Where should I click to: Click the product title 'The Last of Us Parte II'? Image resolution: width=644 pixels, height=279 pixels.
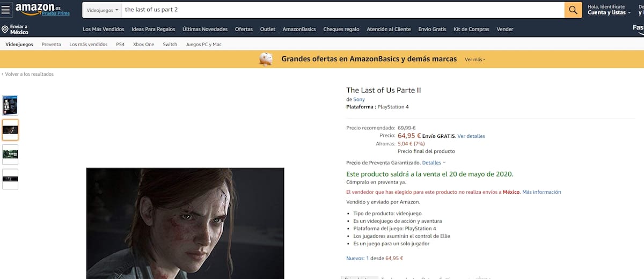384,90
